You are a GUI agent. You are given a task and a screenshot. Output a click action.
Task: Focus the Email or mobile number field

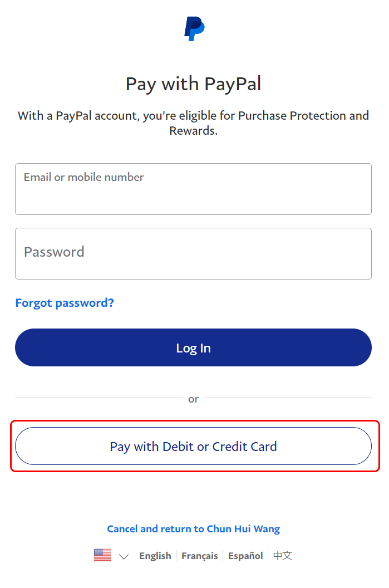[x=193, y=189]
